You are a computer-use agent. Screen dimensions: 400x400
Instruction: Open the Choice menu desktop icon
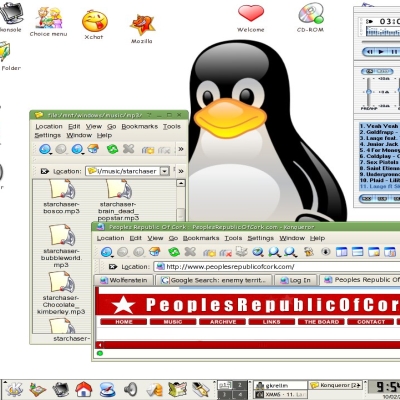[x=49, y=21]
